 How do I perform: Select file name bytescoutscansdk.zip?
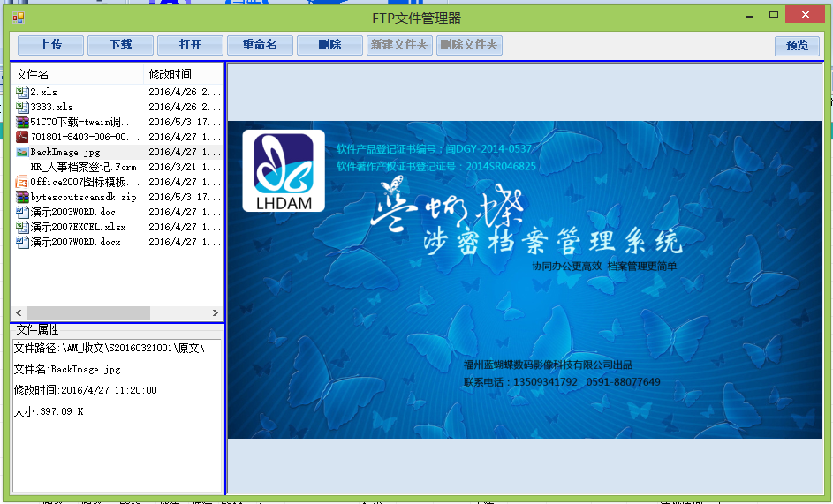click(83, 197)
